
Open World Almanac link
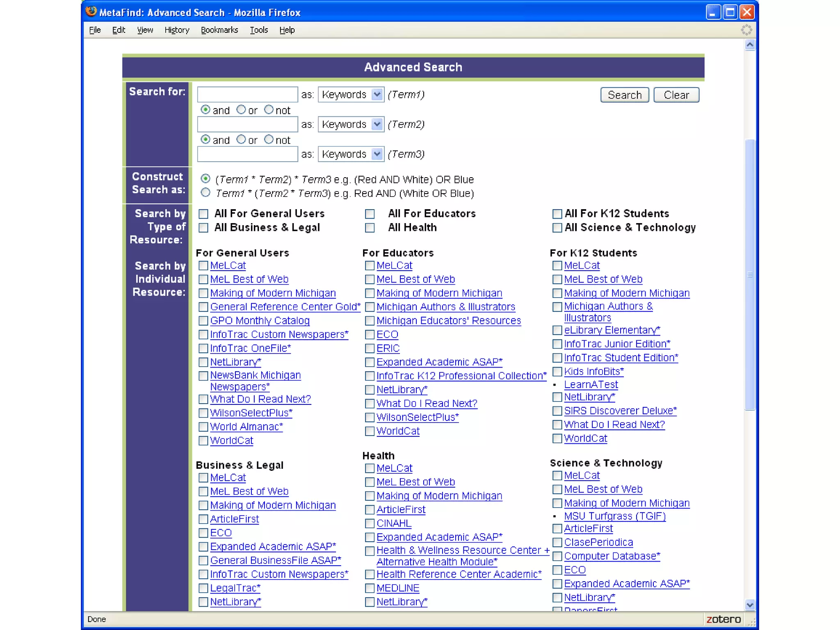pos(247,427)
